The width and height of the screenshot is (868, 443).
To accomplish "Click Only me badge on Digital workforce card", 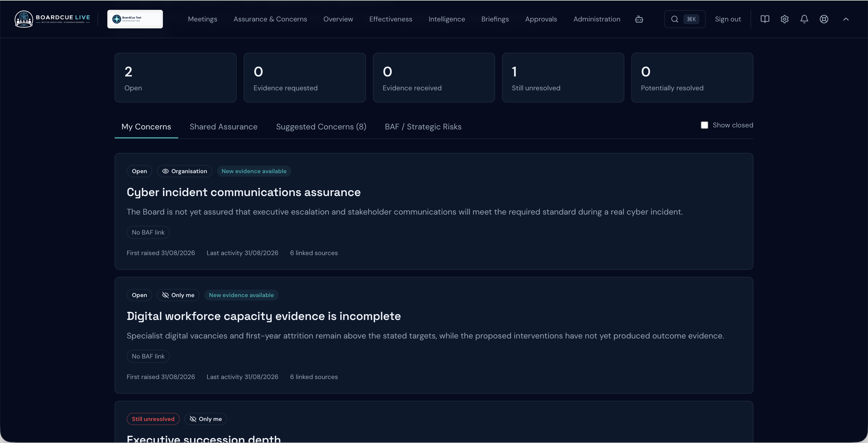I will [x=178, y=295].
